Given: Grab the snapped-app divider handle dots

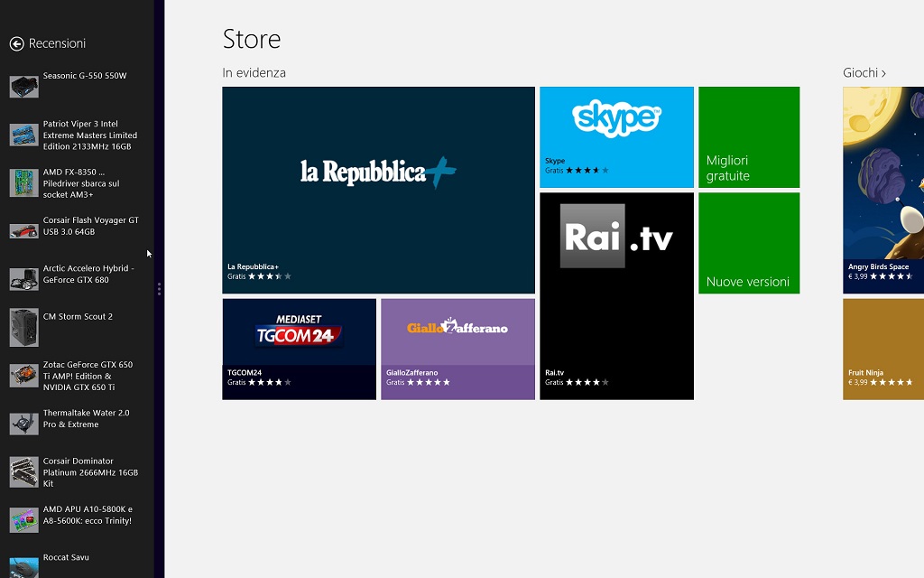Looking at the screenshot, I should pyautogui.click(x=159, y=289).
